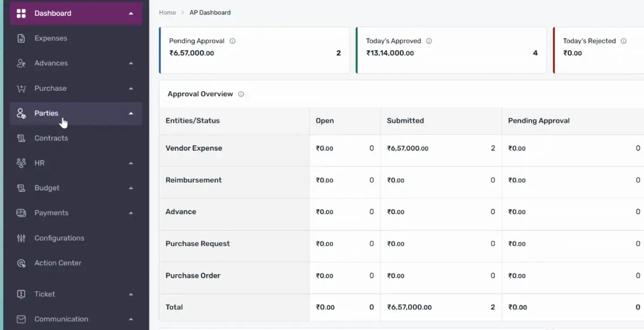This screenshot has width=644, height=330.
Task: Expand the Budget submenu arrow
Action: coord(131,188)
